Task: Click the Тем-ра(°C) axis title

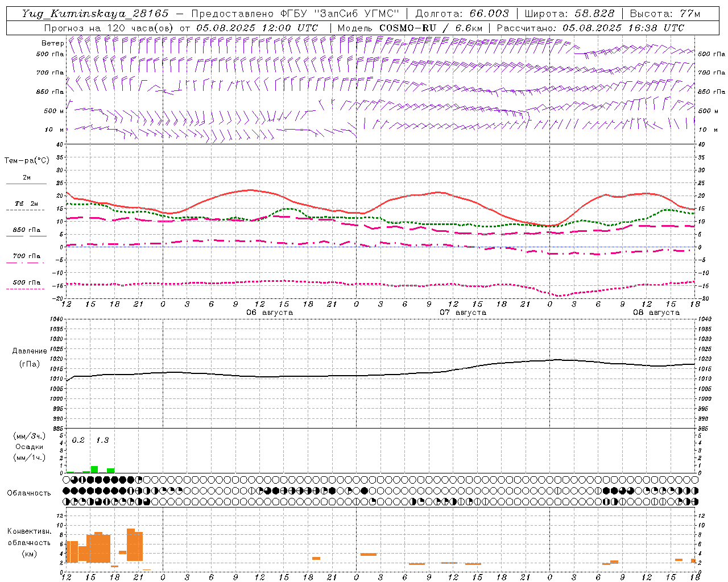Action: 27,161
